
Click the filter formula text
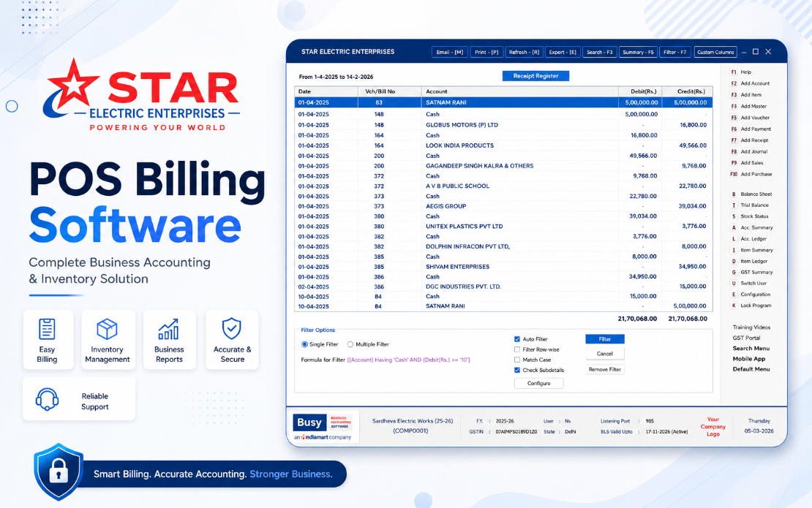point(409,360)
